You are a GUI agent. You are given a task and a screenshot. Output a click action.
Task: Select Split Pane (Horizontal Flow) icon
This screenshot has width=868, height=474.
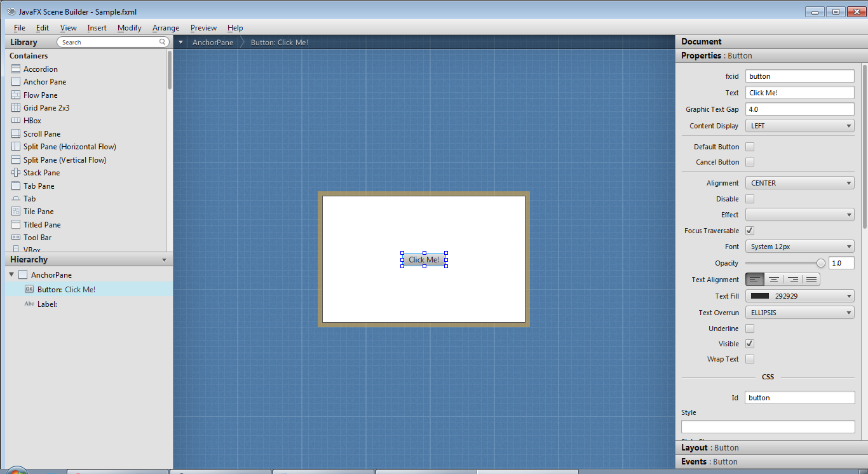(x=16, y=146)
